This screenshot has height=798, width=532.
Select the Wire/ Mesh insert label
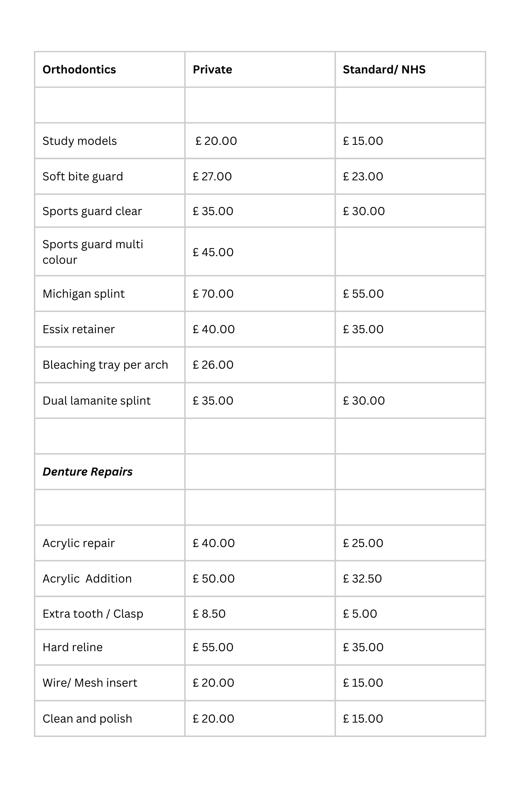[x=90, y=683]
